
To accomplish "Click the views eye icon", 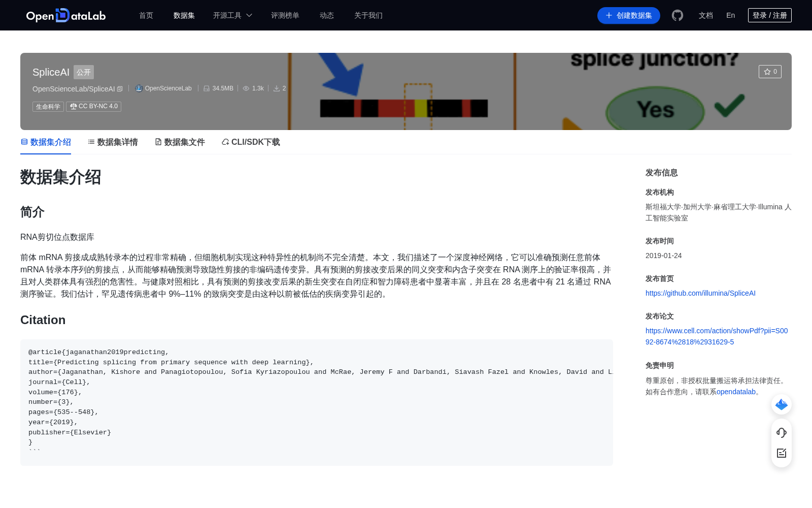I will pos(246,88).
